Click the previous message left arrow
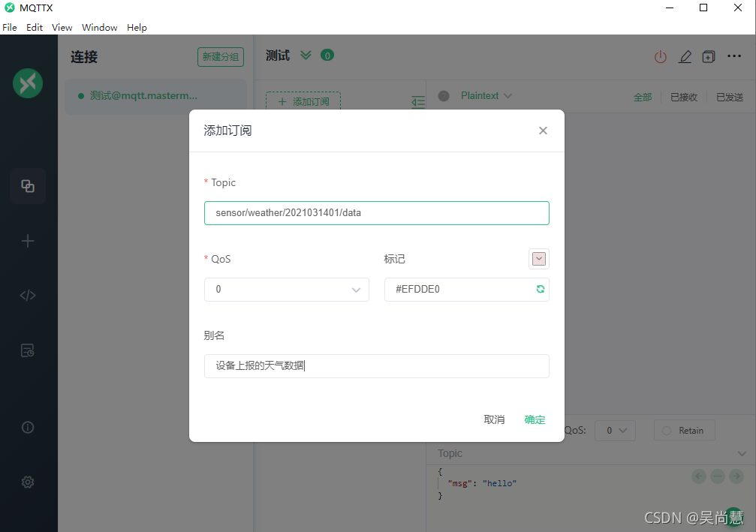Image resolution: width=756 pixels, height=532 pixels. pos(699,476)
